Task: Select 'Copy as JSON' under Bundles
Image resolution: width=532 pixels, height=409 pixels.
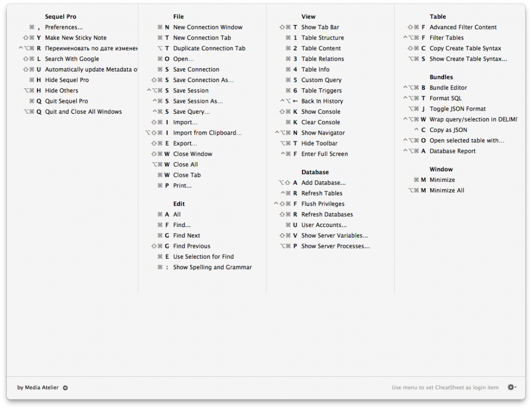Action: 446,129
